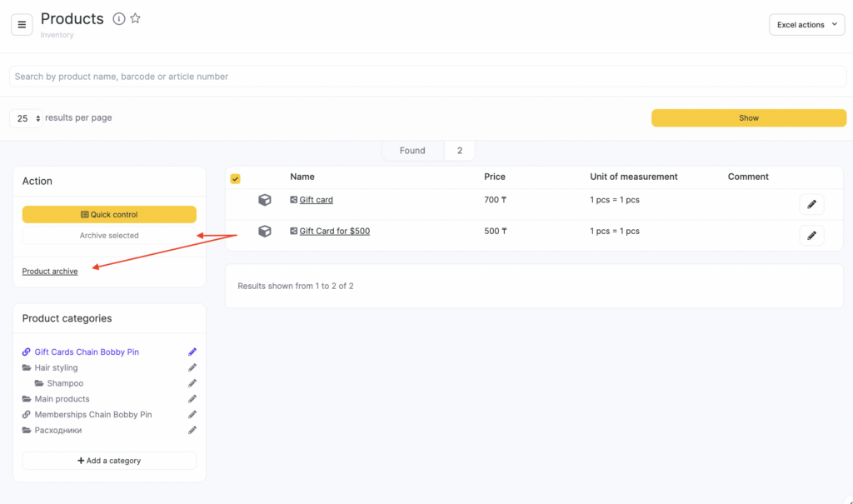Click the box icon for Gift card row
The image size is (853, 504).
264,200
